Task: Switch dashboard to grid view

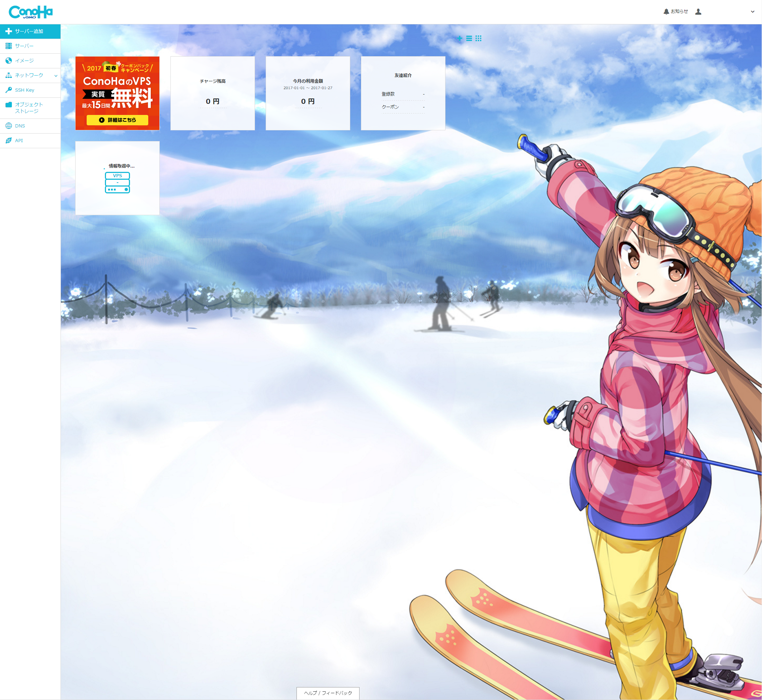Action: click(478, 38)
